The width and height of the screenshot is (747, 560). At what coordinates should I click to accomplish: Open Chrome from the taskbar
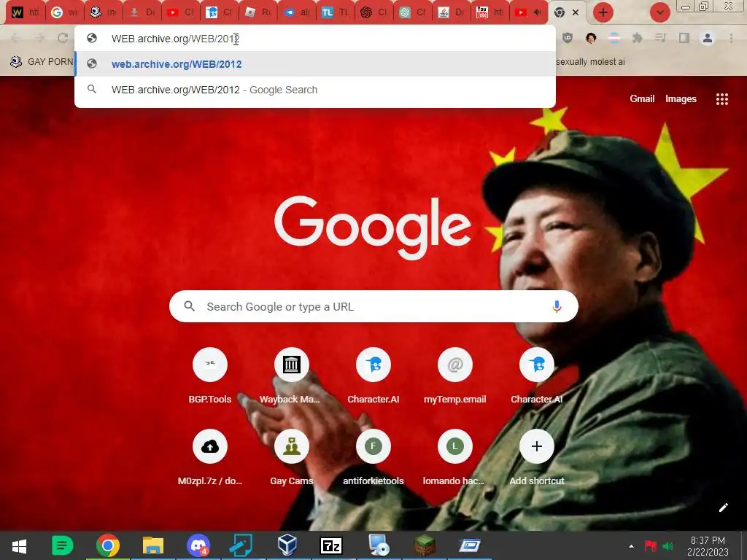click(x=108, y=545)
